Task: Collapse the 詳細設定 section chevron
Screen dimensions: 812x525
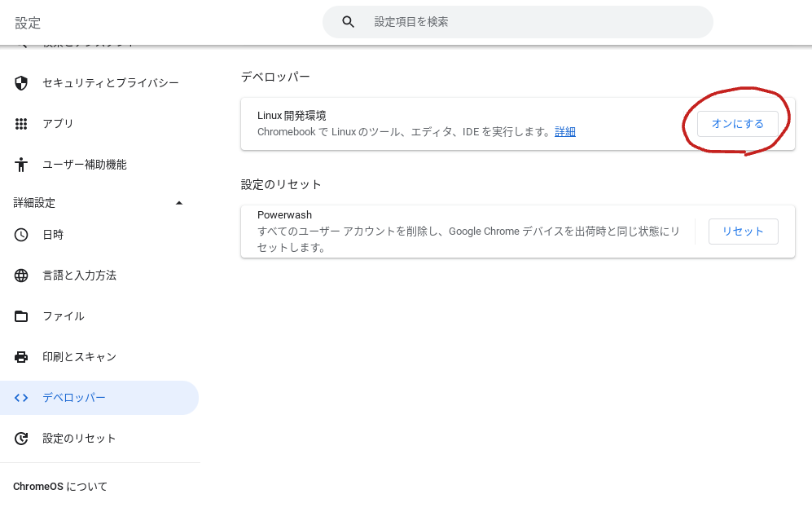Action: coord(179,202)
